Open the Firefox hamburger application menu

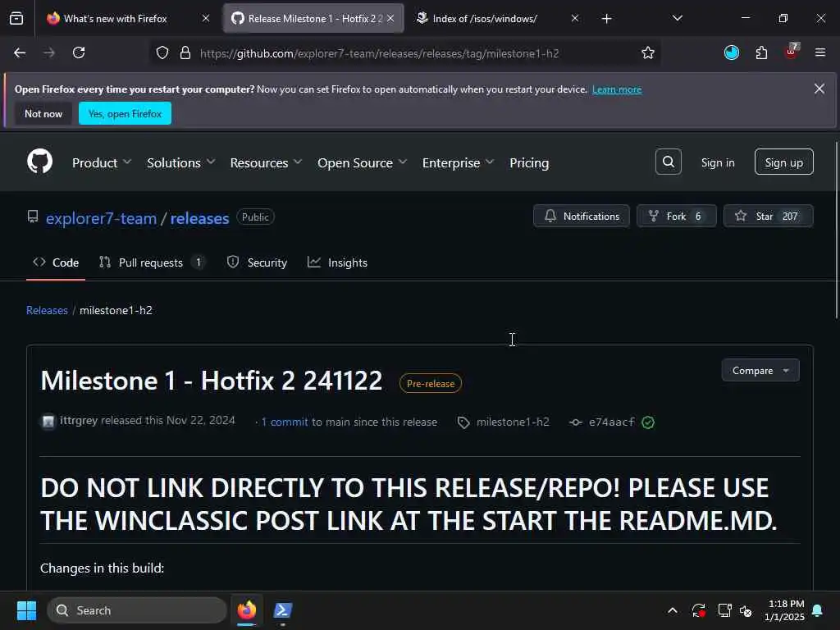point(820,52)
